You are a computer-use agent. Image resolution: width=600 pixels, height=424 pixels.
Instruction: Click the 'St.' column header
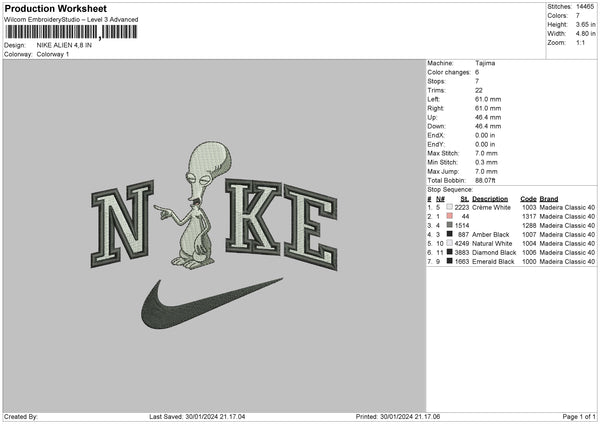pos(465,199)
